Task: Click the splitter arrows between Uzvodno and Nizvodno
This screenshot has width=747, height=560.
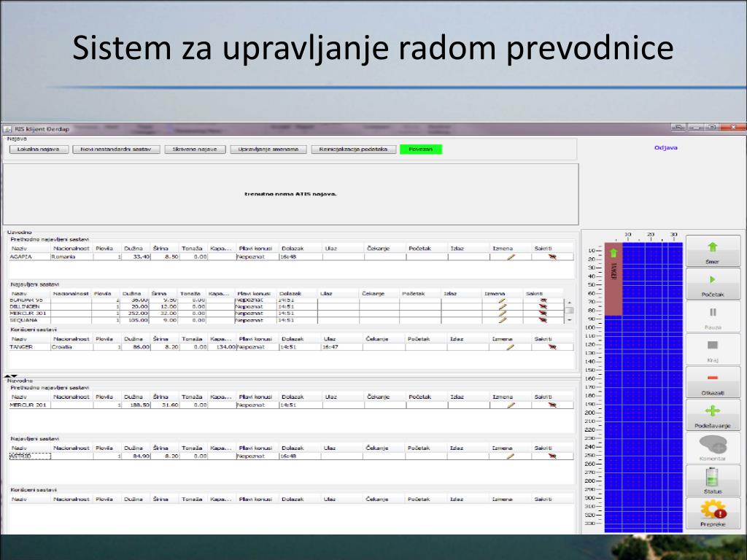Action: click(x=12, y=376)
